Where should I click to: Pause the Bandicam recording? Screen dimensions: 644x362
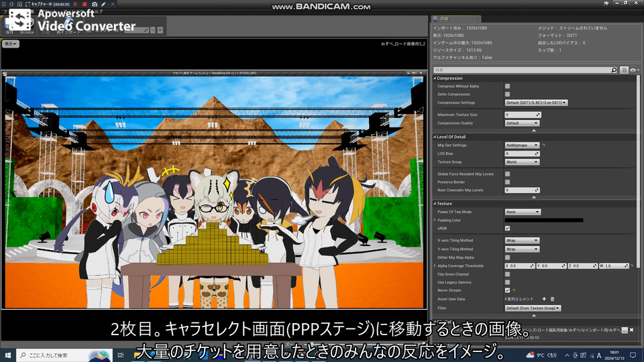coord(75,4)
